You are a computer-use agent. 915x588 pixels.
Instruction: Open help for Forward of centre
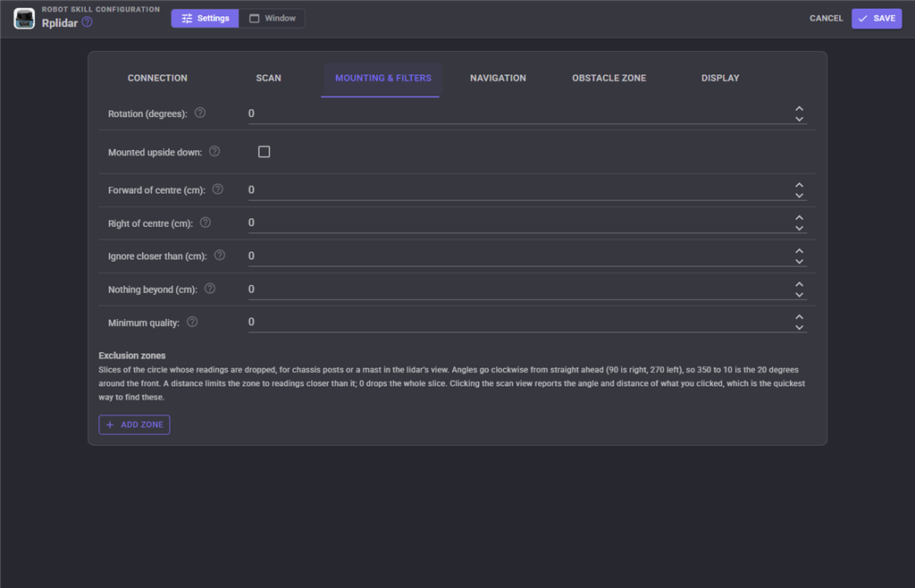(x=218, y=189)
